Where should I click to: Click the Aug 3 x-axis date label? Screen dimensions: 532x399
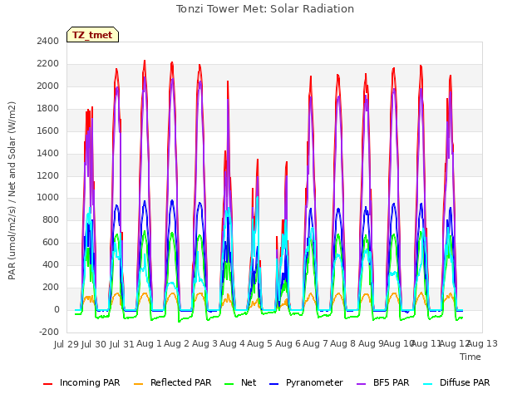(x=204, y=343)
